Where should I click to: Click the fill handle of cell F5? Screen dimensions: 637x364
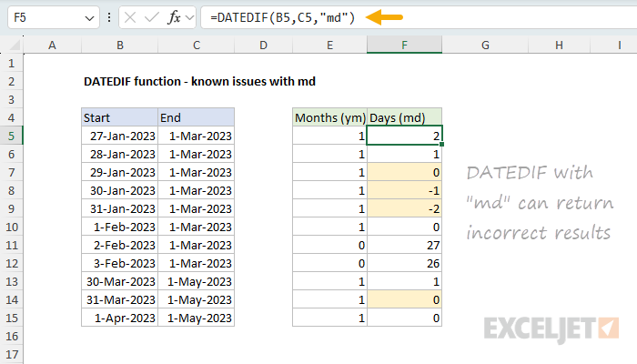point(441,144)
